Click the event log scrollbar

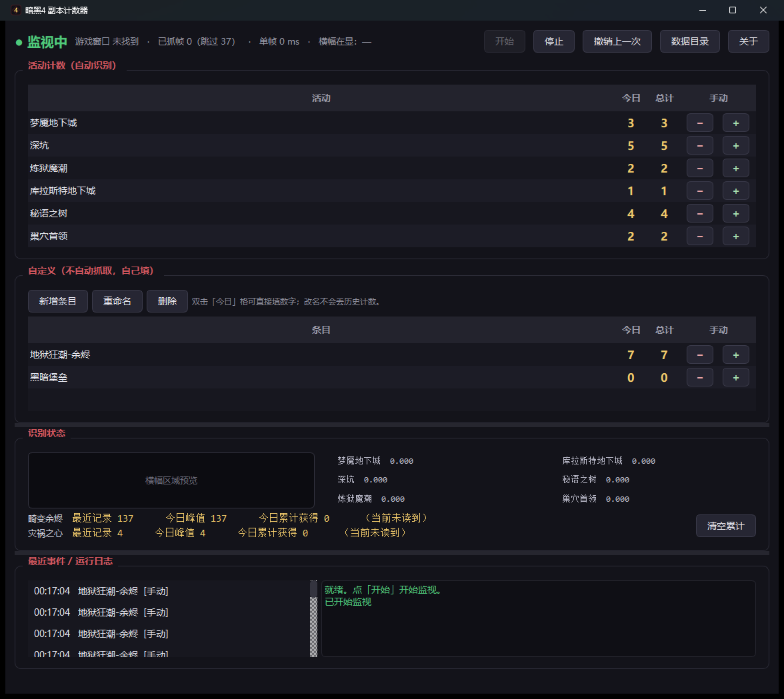pos(313,618)
